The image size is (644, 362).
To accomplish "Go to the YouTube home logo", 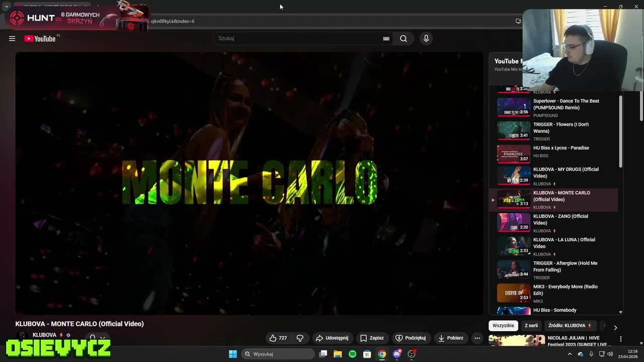I will pyautogui.click(x=40, y=39).
